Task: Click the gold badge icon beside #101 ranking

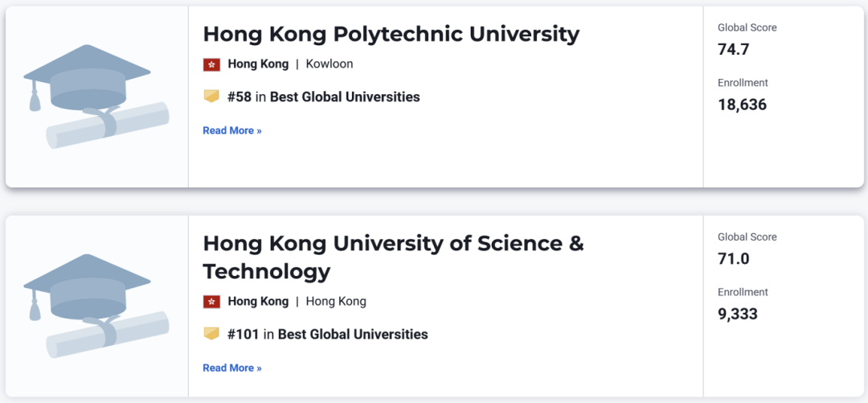Action: coord(211,334)
